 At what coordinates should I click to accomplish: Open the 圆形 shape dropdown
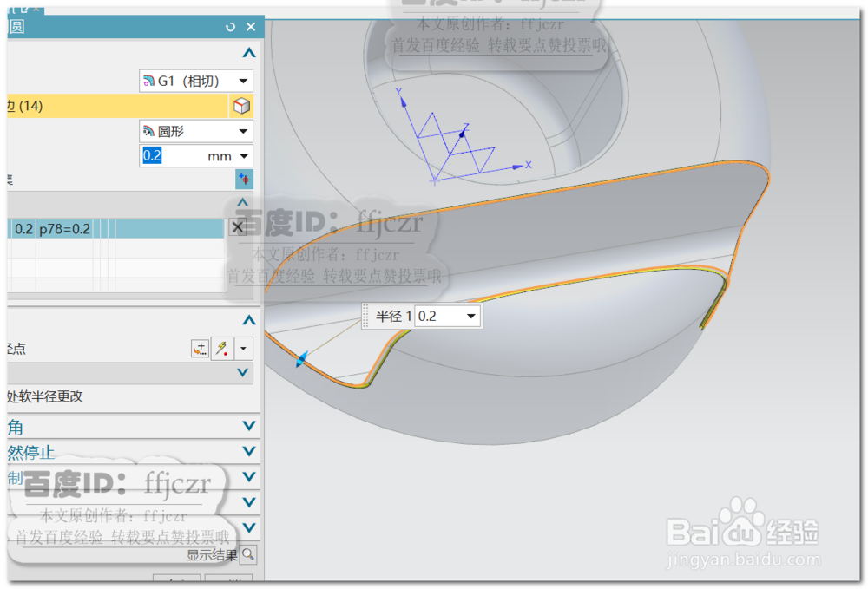coord(243,131)
